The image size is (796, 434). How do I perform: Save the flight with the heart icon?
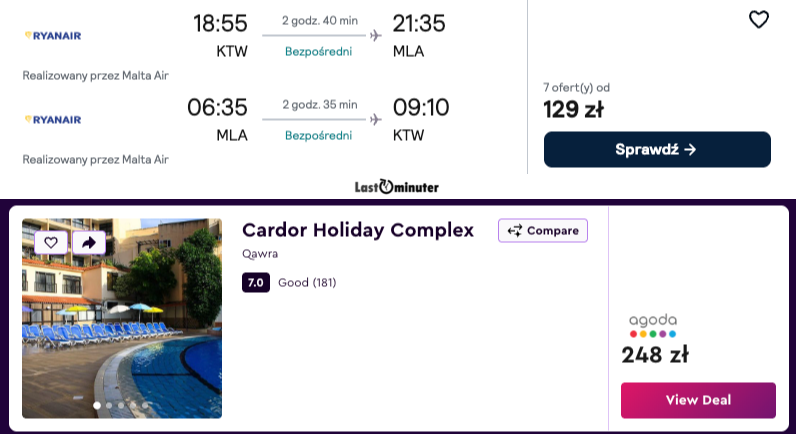coord(759,19)
